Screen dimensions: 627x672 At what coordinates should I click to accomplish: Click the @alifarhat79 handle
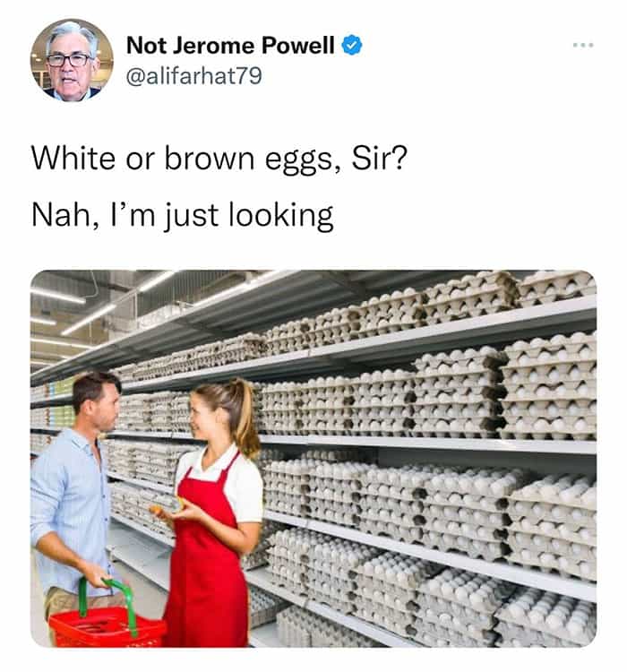click(x=193, y=76)
